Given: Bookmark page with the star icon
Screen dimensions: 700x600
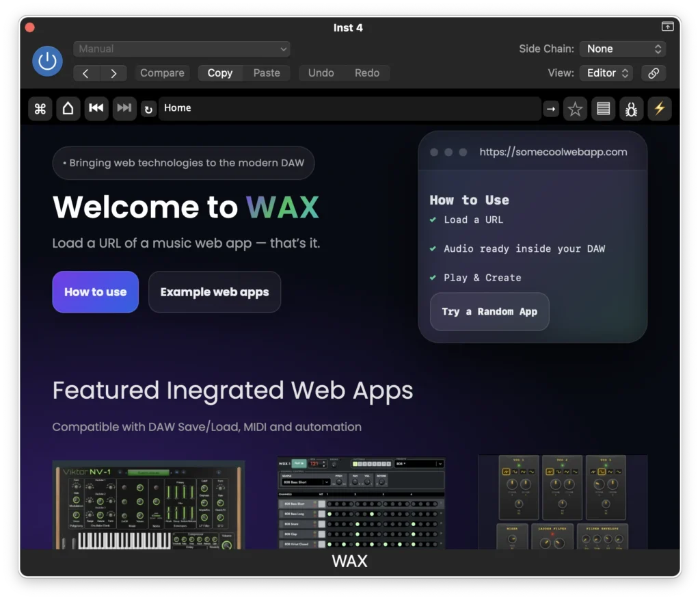Looking at the screenshot, I should tap(575, 109).
